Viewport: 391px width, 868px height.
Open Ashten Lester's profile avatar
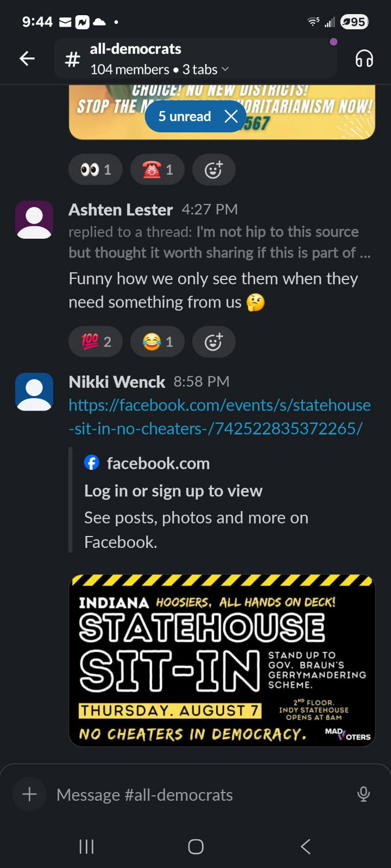tap(34, 220)
